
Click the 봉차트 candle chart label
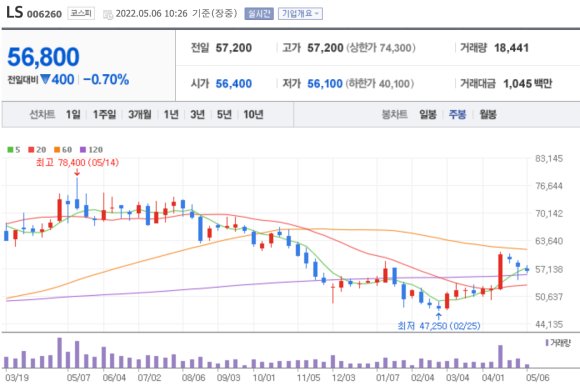[394, 115]
